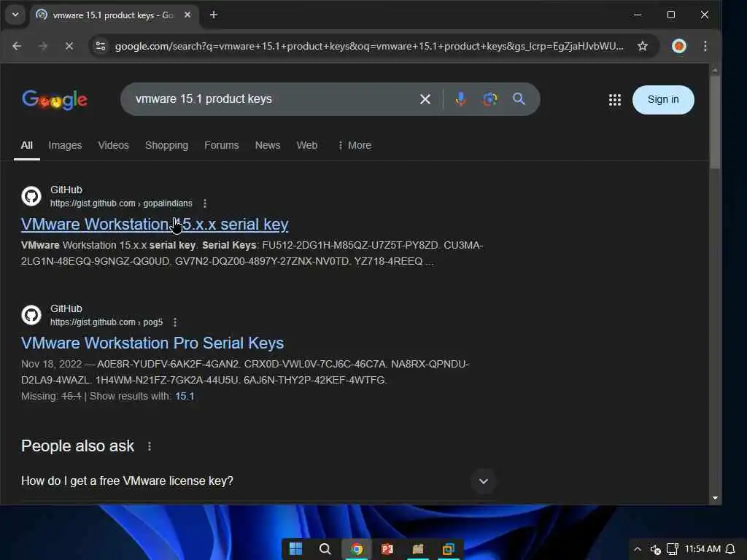Click gist.github.com gopalindians URL
747x560 pixels.
pos(121,203)
